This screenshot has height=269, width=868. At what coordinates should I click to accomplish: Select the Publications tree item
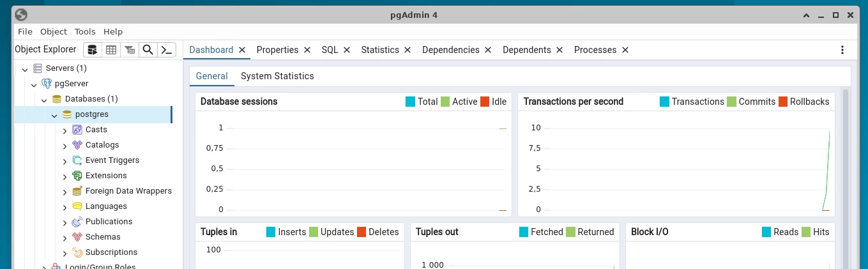(x=109, y=222)
